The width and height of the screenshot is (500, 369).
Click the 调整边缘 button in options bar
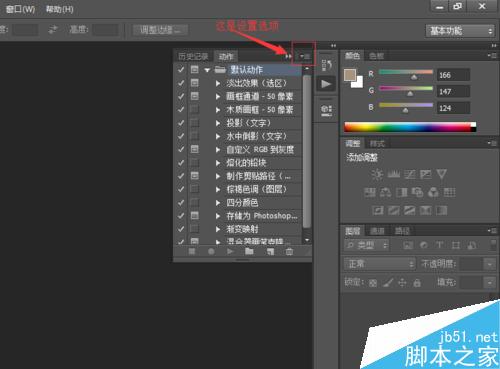coord(160,30)
